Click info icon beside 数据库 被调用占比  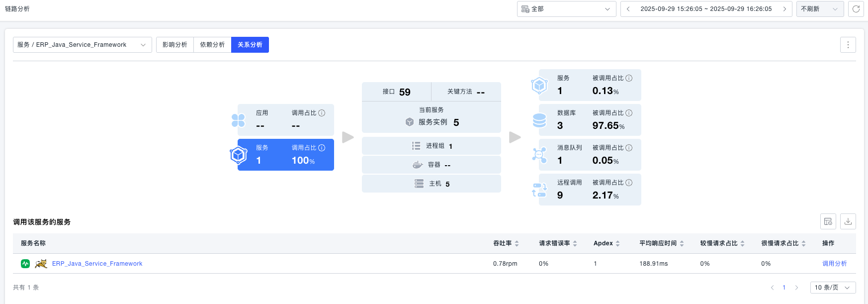point(629,113)
